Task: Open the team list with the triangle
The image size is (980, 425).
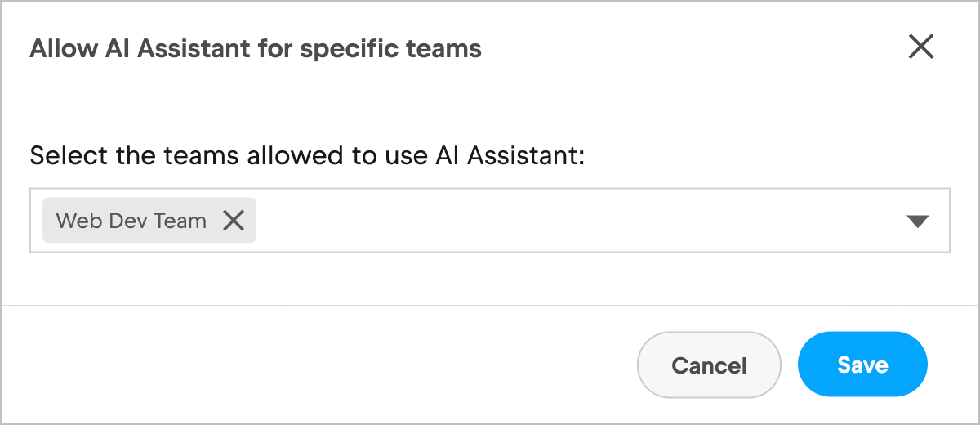Action: [918, 221]
